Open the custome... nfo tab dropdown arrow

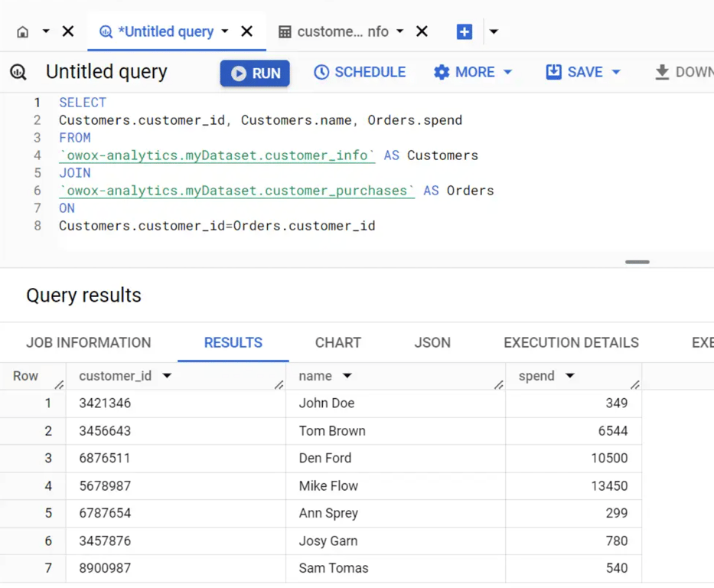click(x=399, y=31)
